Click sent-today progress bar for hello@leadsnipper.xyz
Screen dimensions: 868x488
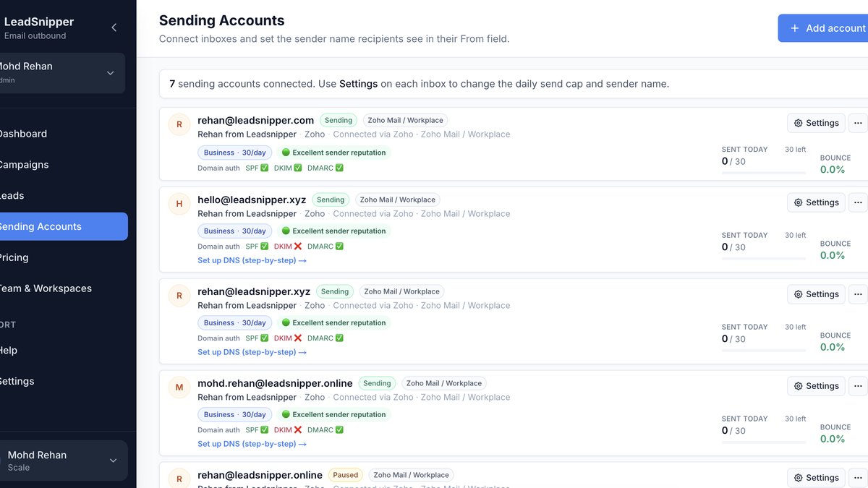[x=764, y=259]
